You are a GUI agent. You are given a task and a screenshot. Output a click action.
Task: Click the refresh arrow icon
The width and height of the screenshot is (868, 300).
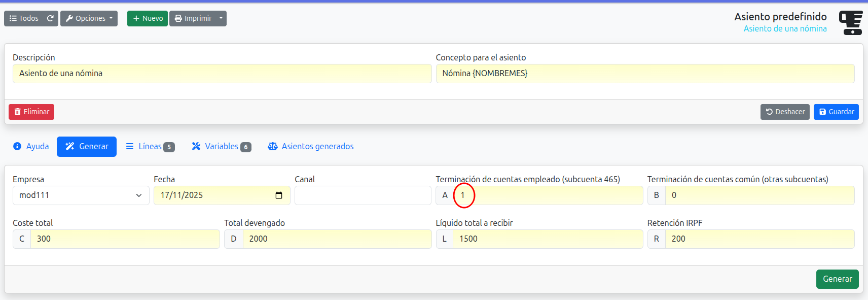[x=51, y=18]
